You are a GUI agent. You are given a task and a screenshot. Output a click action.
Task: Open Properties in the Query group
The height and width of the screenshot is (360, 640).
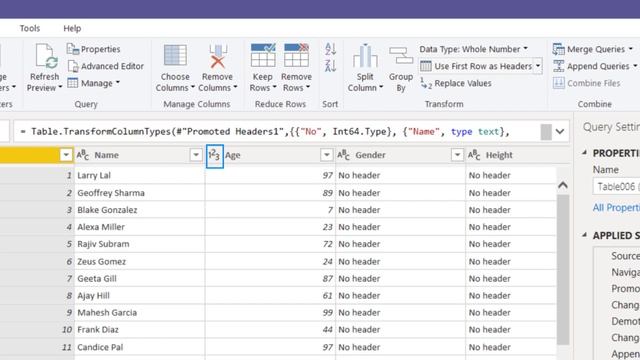click(x=93, y=49)
